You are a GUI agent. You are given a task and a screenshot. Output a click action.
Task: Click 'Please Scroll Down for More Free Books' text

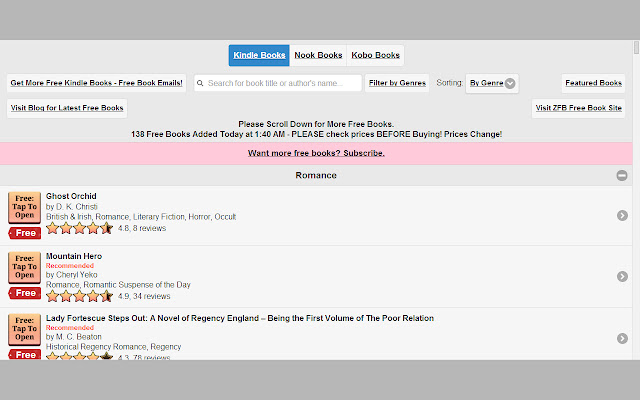[x=316, y=124]
